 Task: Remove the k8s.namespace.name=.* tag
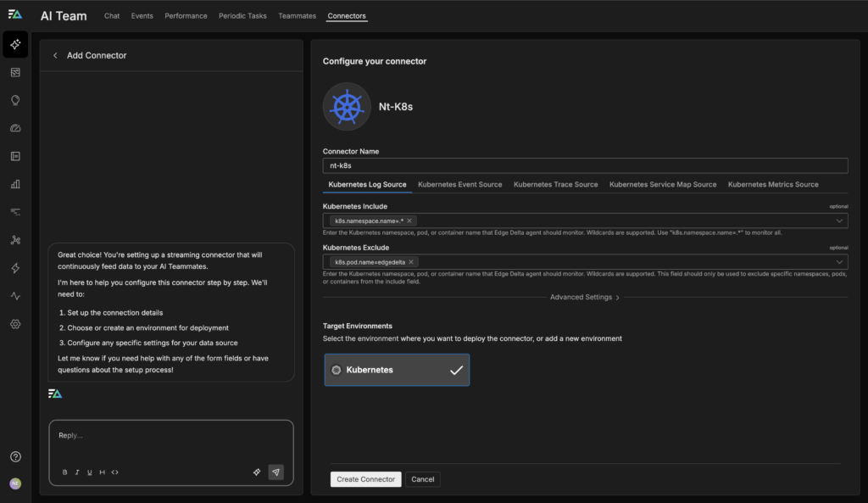tap(409, 221)
